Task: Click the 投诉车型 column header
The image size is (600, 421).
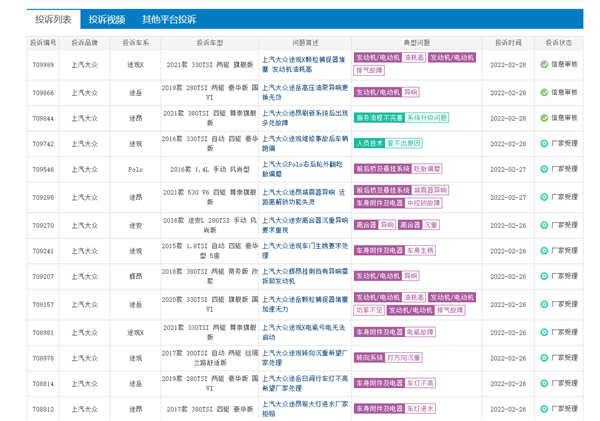Action: point(210,42)
